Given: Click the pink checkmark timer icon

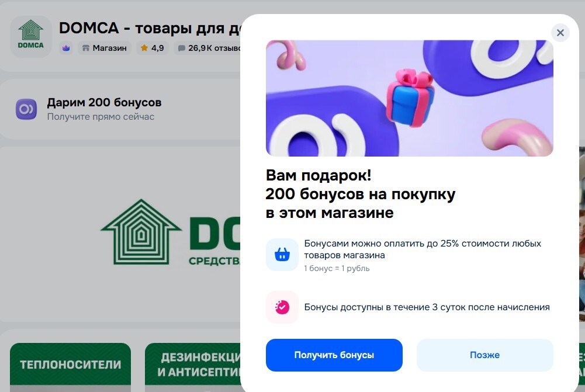Looking at the screenshot, I should tap(282, 307).
